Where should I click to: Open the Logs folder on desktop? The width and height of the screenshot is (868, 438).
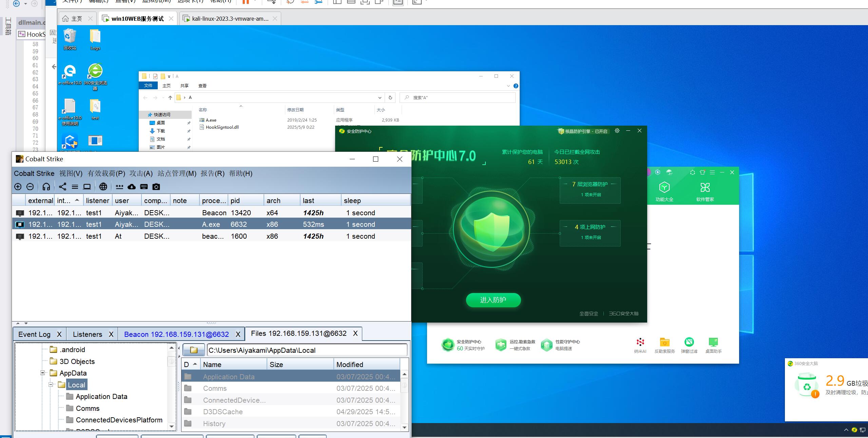95,39
